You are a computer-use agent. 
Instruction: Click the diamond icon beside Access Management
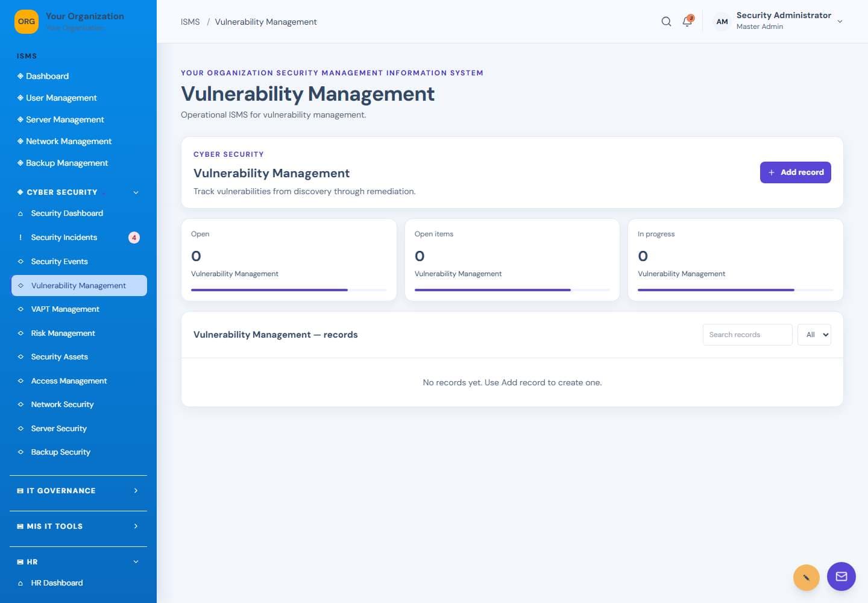20,381
